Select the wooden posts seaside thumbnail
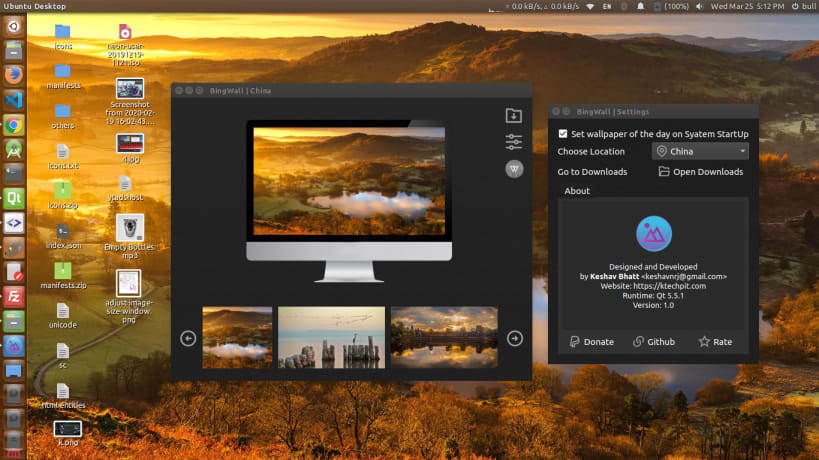This screenshot has height=460, width=819. pyautogui.click(x=331, y=337)
